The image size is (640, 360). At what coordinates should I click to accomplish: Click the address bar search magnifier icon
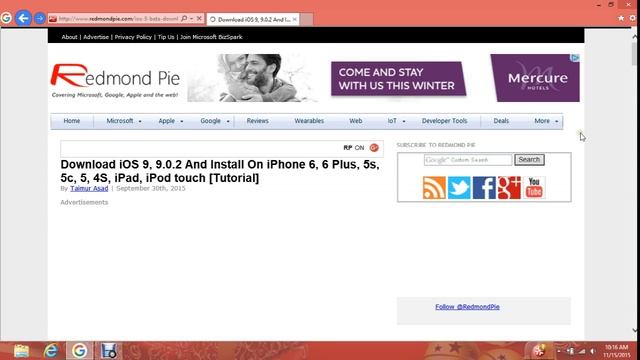184,19
